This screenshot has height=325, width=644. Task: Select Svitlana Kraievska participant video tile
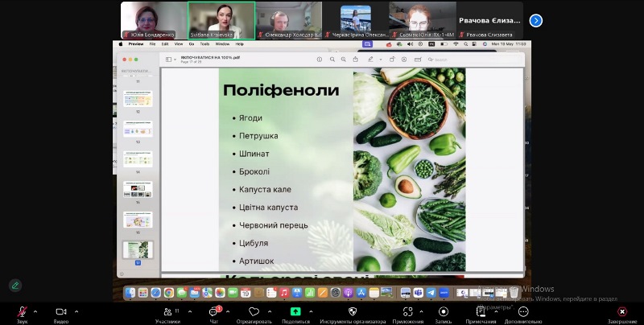point(221,20)
